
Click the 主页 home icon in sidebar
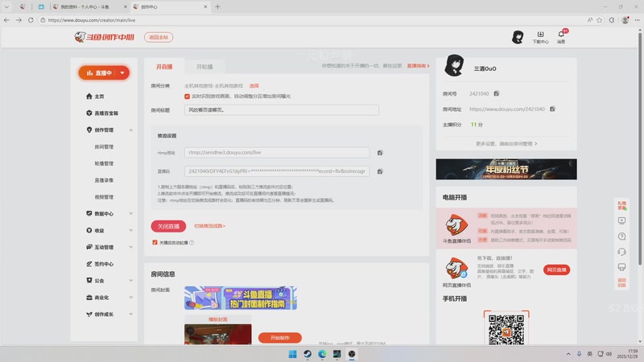point(89,97)
